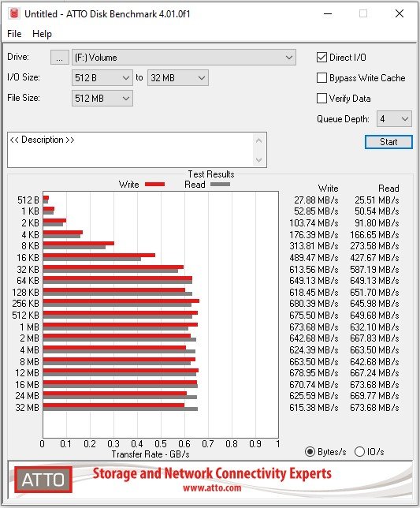
Task: Click the description scroll down arrow
Action: 259,159
